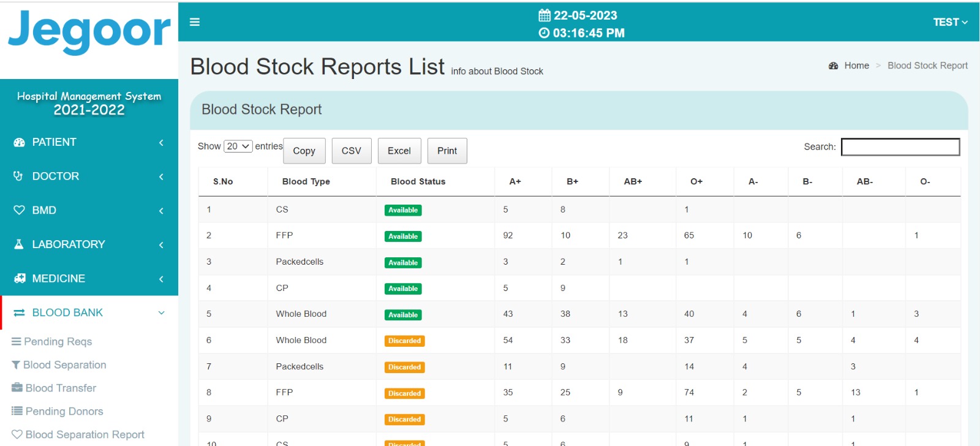Export the table with CSV button

(x=352, y=151)
